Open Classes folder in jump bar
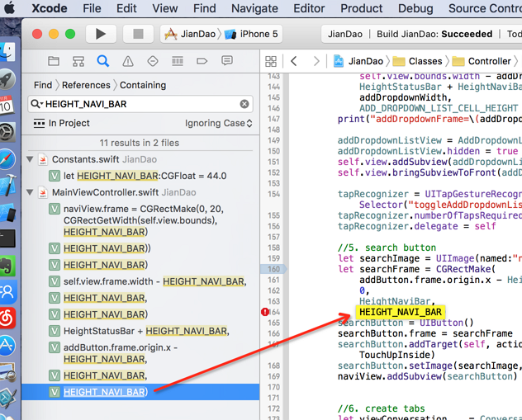The height and width of the screenshot is (420, 522). click(417, 61)
